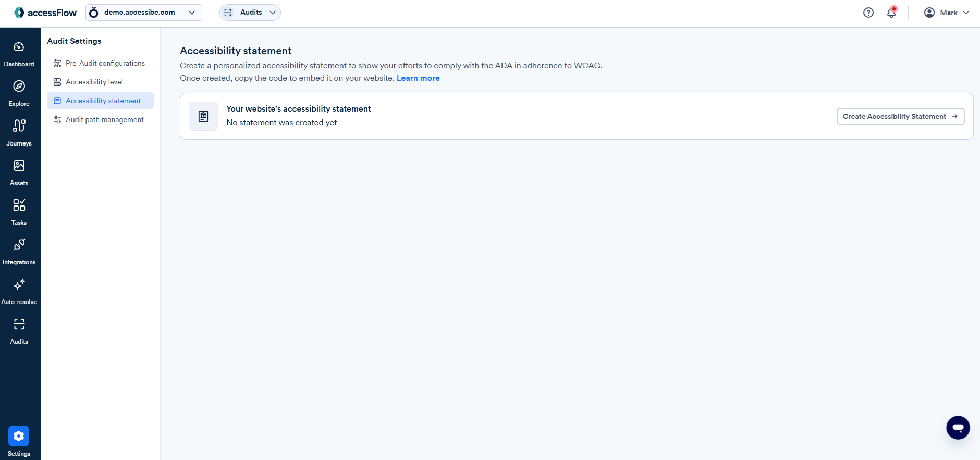Click the statement document icon in card
980x460 pixels.
pyautogui.click(x=203, y=116)
